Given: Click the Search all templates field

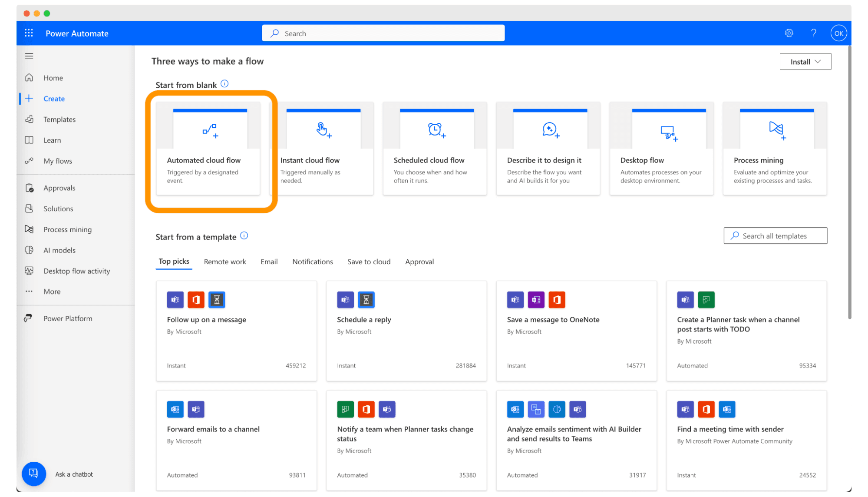Looking at the screenshot, I should pos(775,235).
